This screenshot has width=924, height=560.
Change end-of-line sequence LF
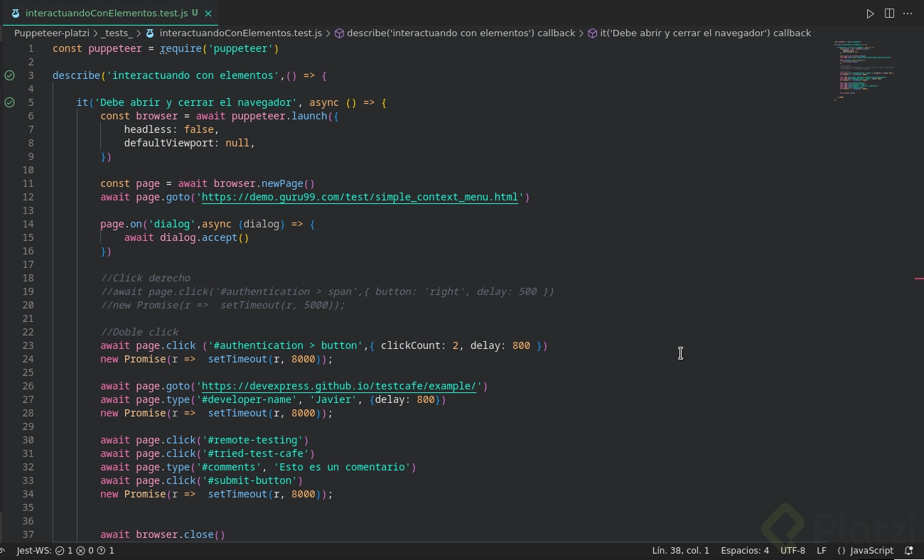[821, 551]
